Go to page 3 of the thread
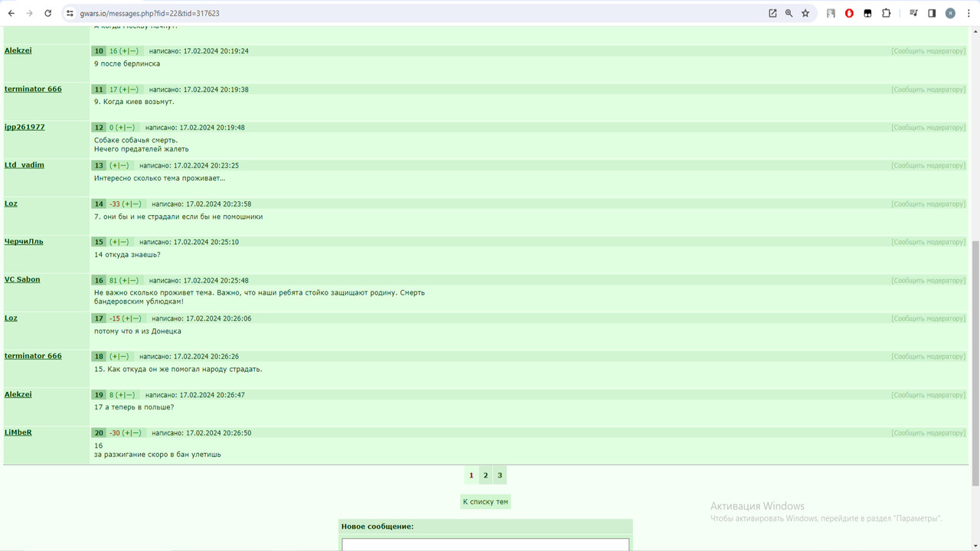 tap(500, 475)
